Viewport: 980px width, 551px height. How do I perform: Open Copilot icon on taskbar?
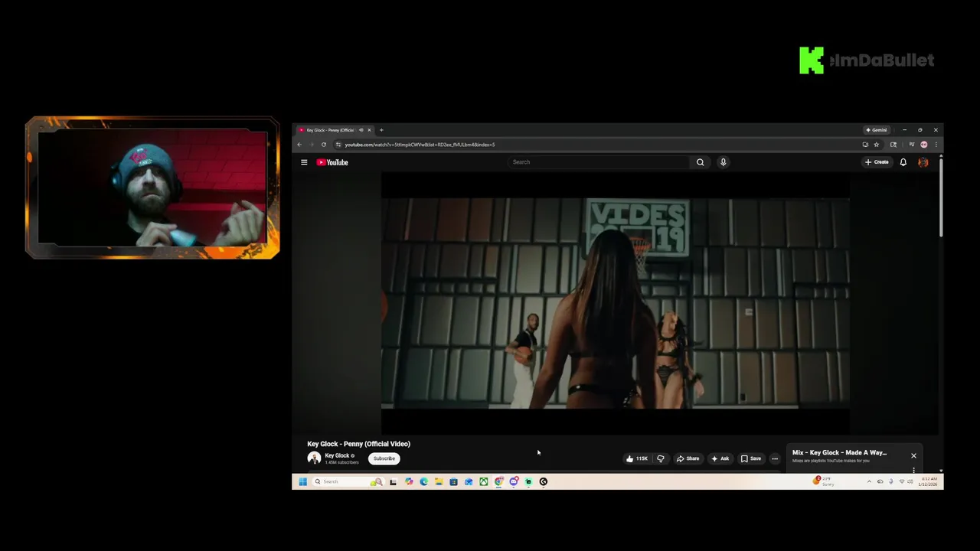(x=409, y=481)
